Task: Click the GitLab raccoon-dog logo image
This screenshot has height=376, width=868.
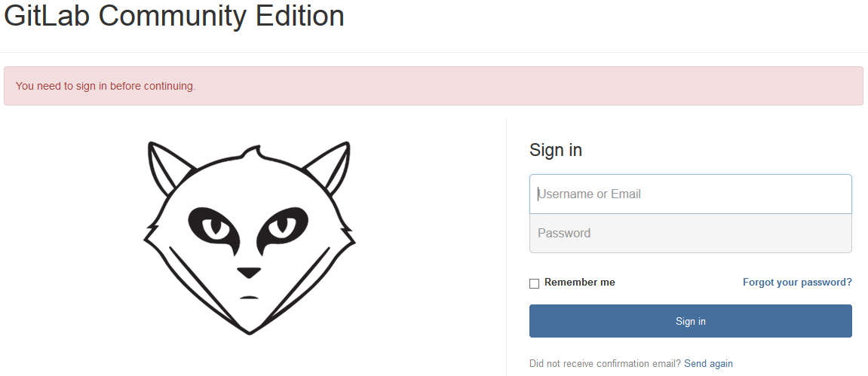Action: tap(249, 238)
